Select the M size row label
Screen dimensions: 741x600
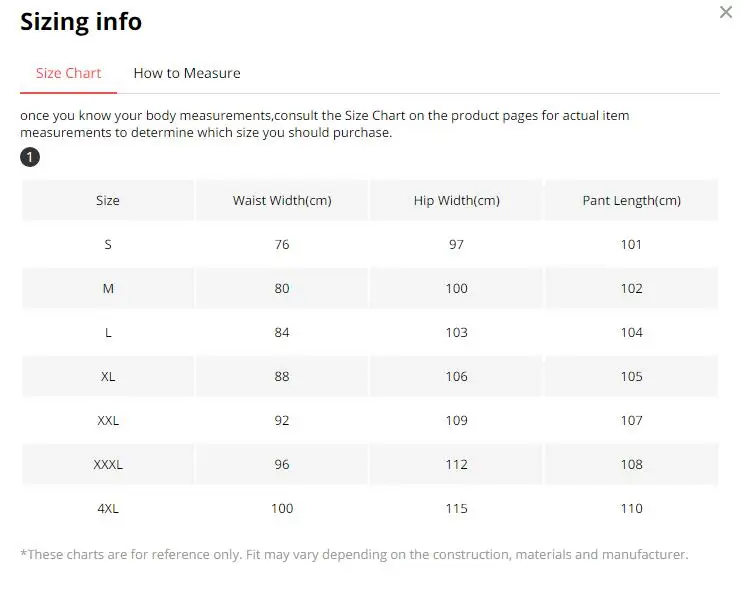pyautogui.click(x=108, y=288)
